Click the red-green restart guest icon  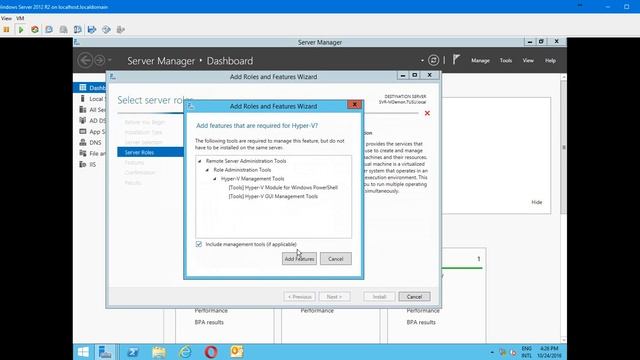click(x=35, y=29)
